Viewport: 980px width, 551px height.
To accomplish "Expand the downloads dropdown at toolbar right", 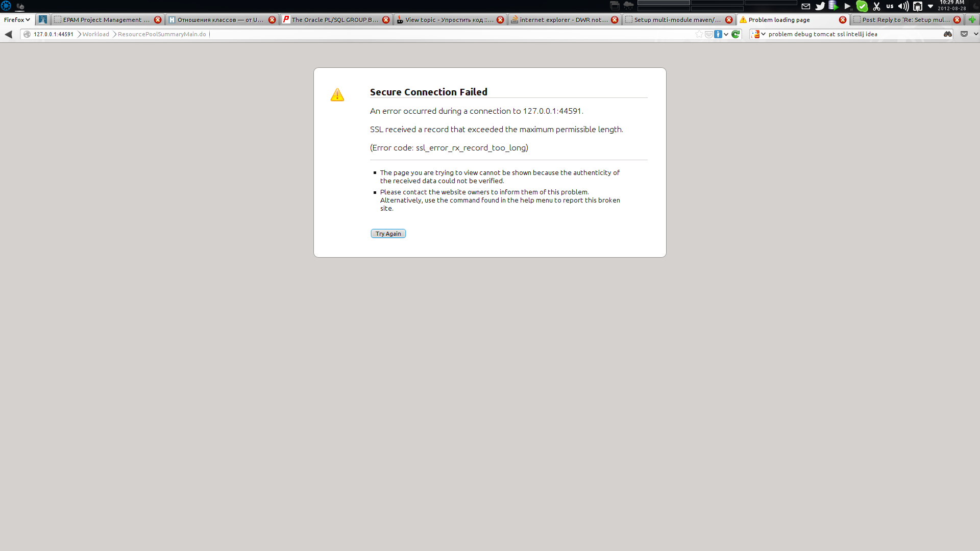I will pyautogui.click(x=975, y=34).
